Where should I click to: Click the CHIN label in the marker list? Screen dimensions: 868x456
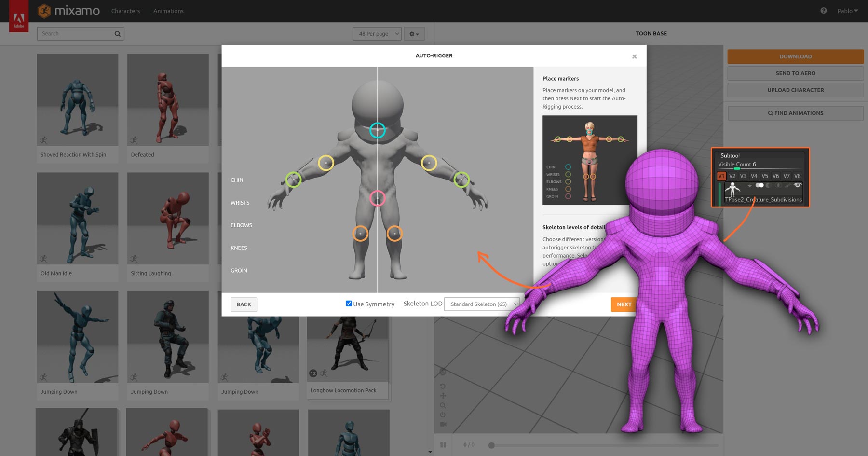237,180
